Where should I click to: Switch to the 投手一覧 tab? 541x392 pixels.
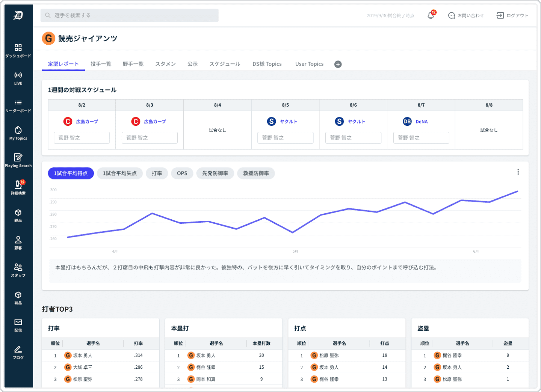(101, 64)
